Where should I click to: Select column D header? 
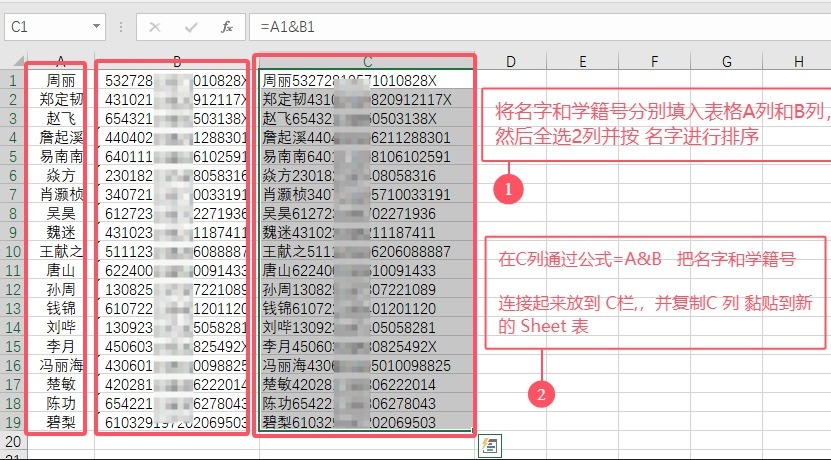click(x=510, y=61)
